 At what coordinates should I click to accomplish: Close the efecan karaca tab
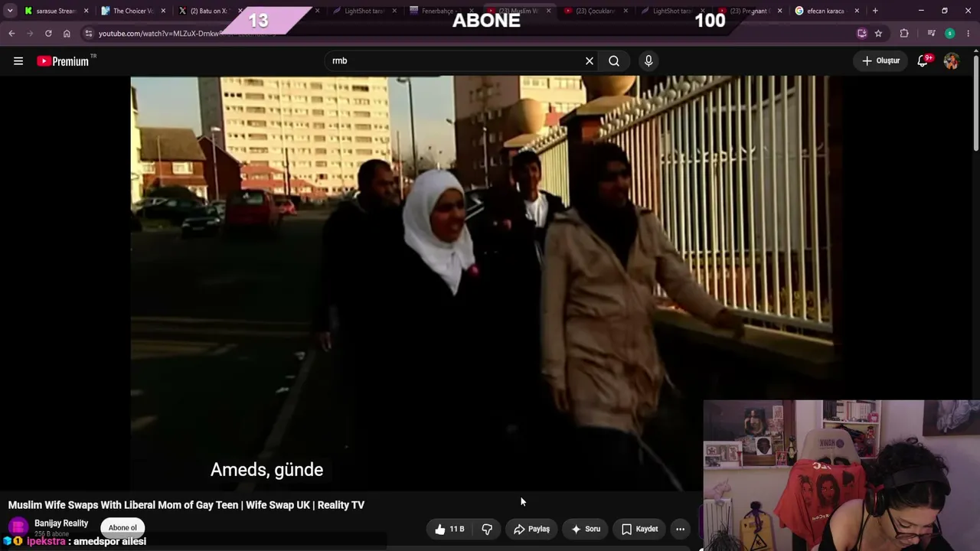tap(857, 11)
